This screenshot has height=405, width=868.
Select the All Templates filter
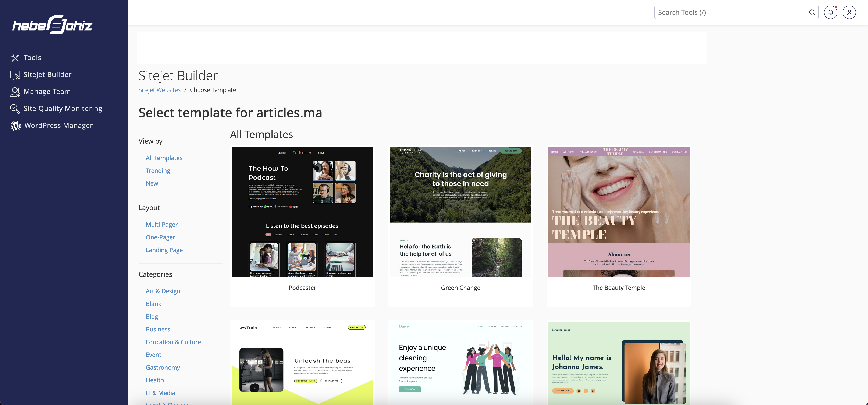tap(164, 158)
